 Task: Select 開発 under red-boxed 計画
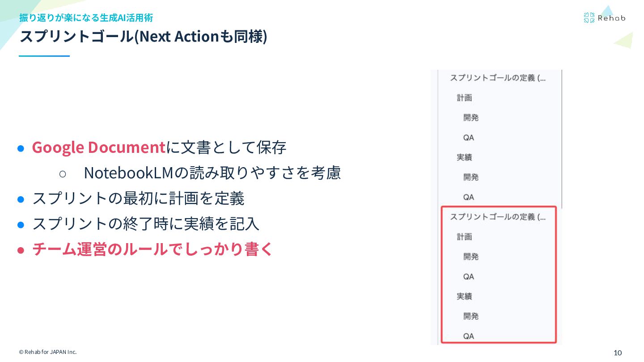click(x=471, y=257)
